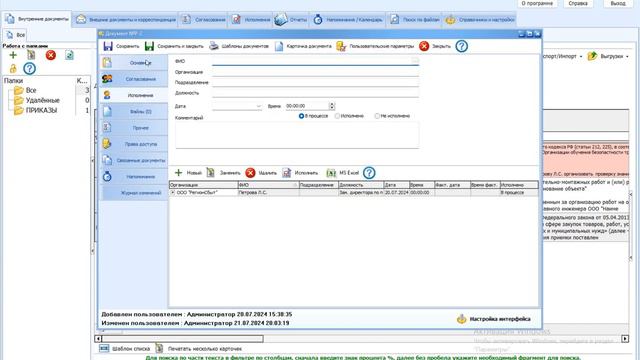Click Шаблон списка icon at bottom

(104, 348)
